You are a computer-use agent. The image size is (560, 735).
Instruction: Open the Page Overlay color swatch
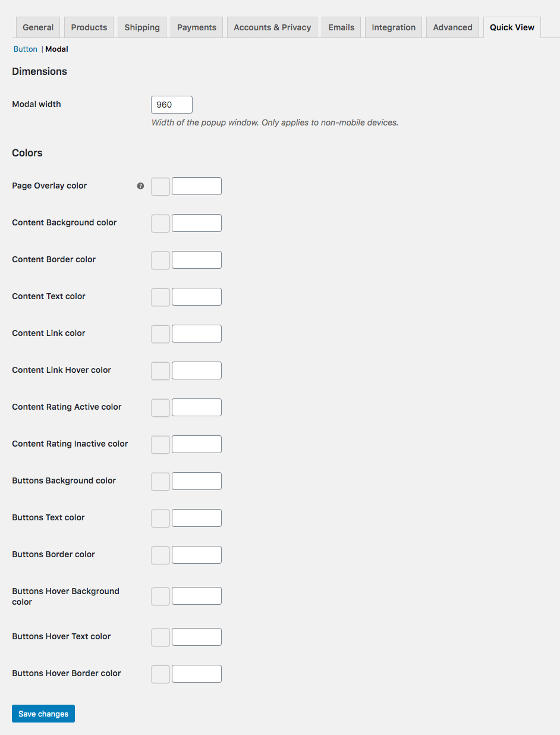[161, 186]
